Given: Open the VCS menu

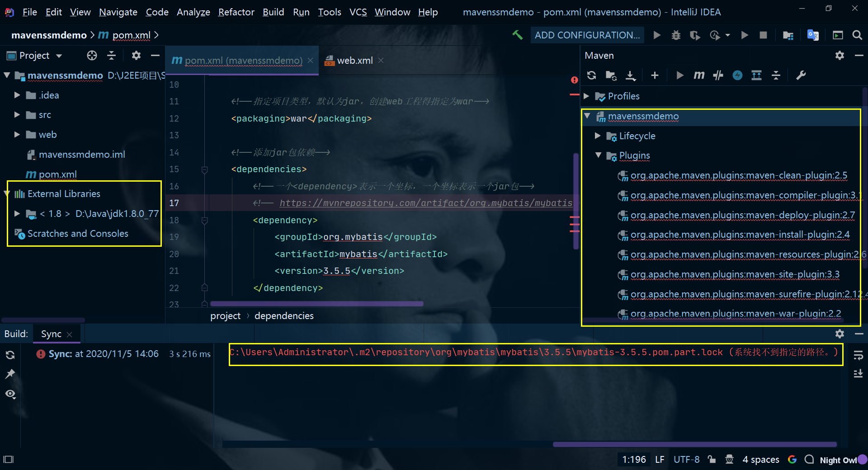Looking at the screenshot, I should (x=358, y=12).
